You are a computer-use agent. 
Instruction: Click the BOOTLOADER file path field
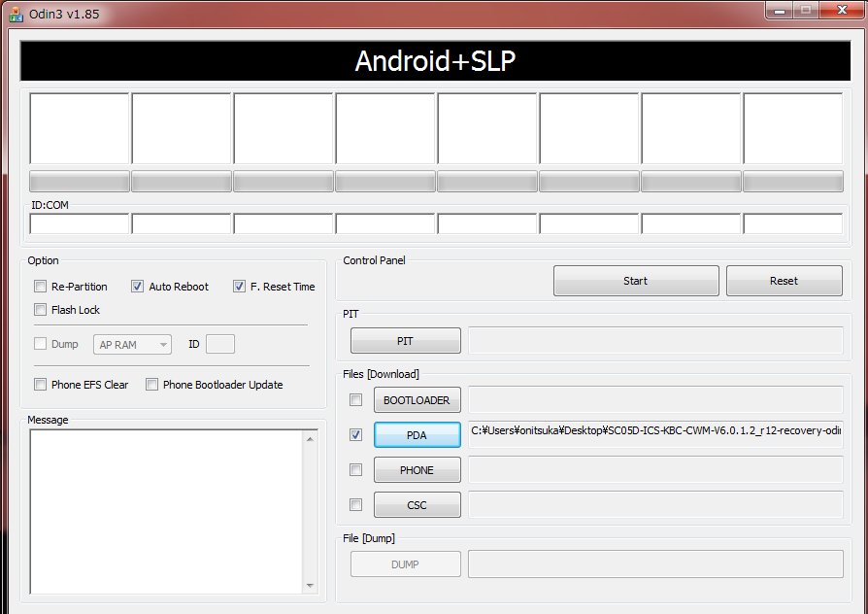(x=655, y=399)
